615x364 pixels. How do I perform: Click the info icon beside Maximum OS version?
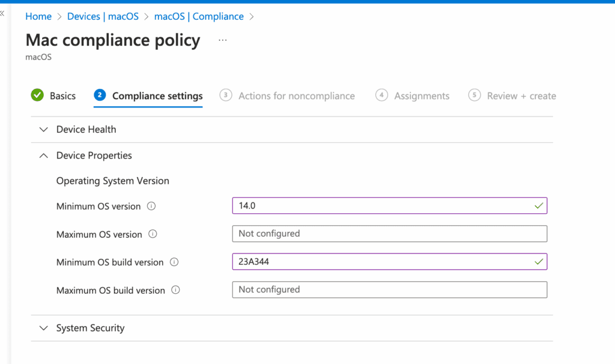point(152,234)
